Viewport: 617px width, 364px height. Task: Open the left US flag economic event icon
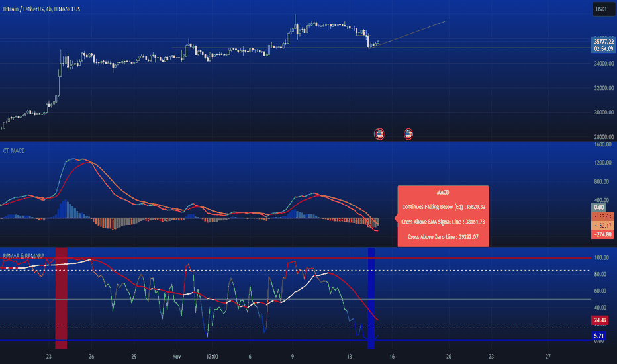click(x=379, y=134)
